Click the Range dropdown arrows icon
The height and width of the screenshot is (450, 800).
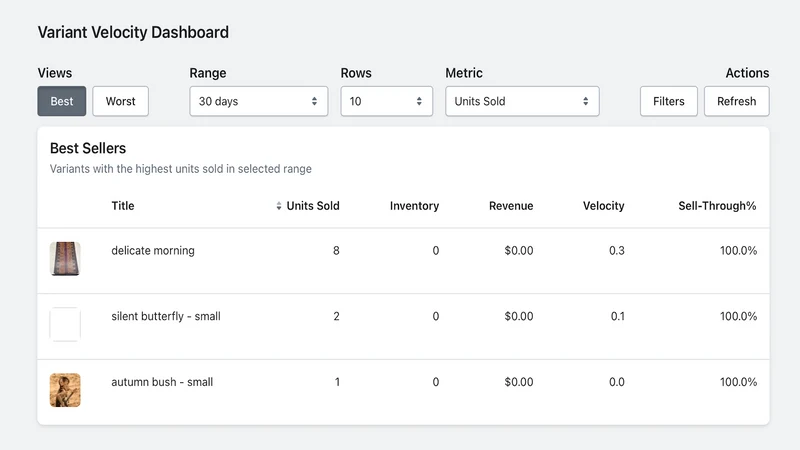[x=314, y=101]
